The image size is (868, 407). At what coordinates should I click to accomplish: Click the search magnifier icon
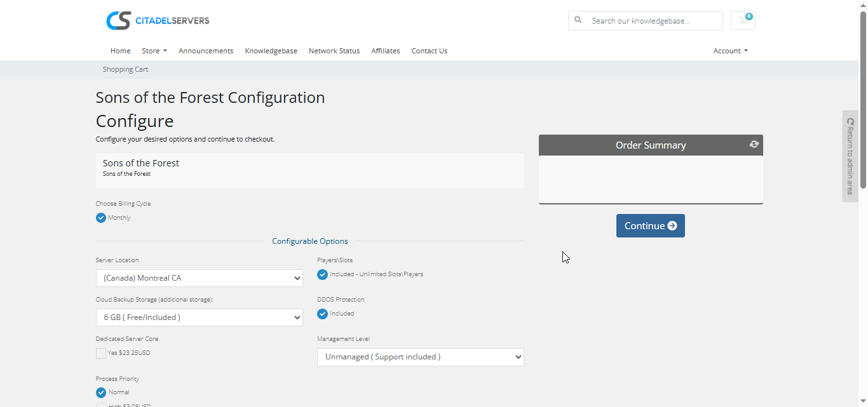[578, 20]
